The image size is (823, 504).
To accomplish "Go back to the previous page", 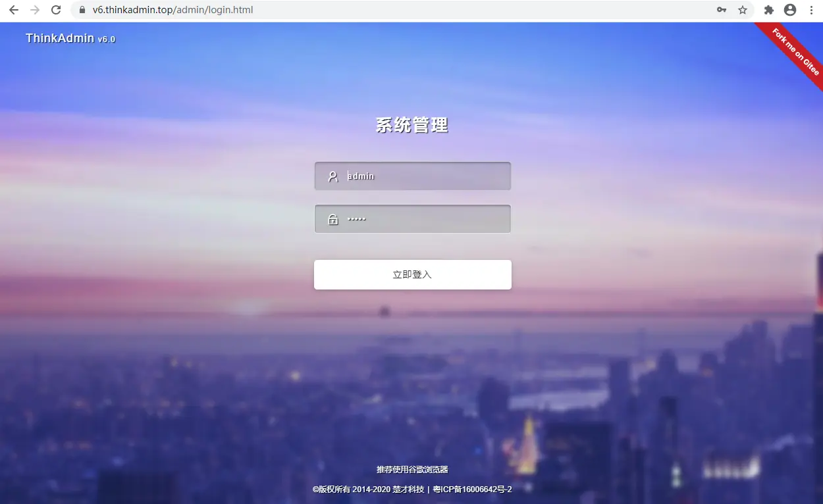I will coord(13,10).
